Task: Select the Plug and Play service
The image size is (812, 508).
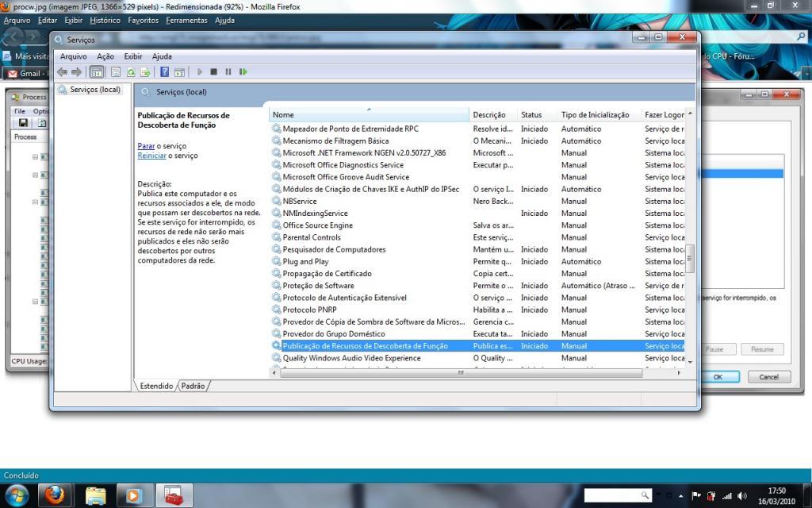Action: pyautogui.click(x=477, y=262)
